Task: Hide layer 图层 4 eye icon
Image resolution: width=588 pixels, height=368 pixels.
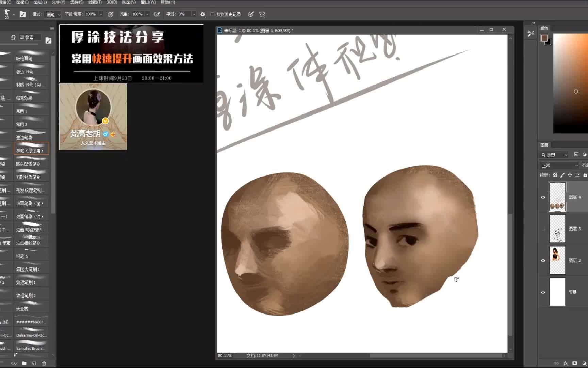Action: [543, 197]
